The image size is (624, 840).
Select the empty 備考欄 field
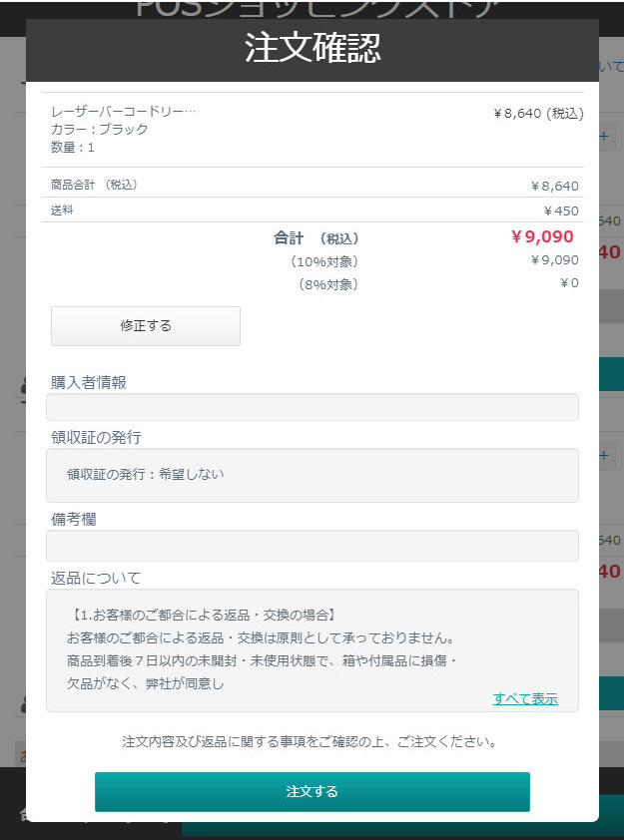pyautogui.click(x=312, y=546)
